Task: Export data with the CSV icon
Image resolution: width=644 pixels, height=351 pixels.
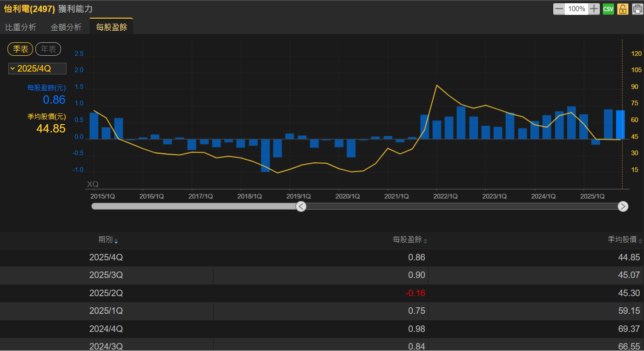Action: [608, 9]
